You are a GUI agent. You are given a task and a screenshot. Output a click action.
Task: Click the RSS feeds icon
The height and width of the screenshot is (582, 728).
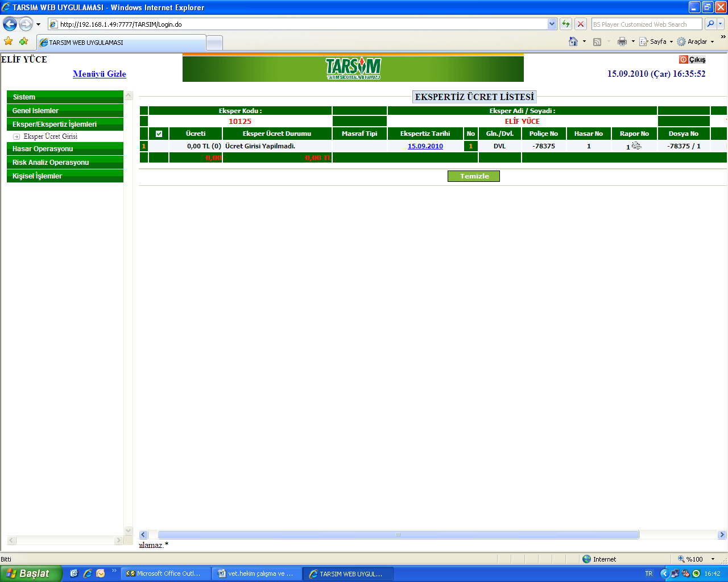pyautogui.click(x=597, y=41)
